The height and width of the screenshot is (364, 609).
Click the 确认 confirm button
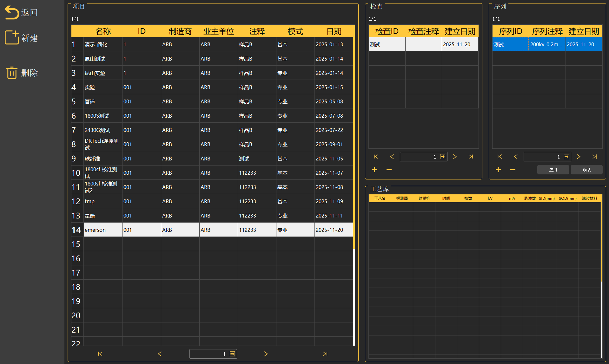tap(586, 170)
